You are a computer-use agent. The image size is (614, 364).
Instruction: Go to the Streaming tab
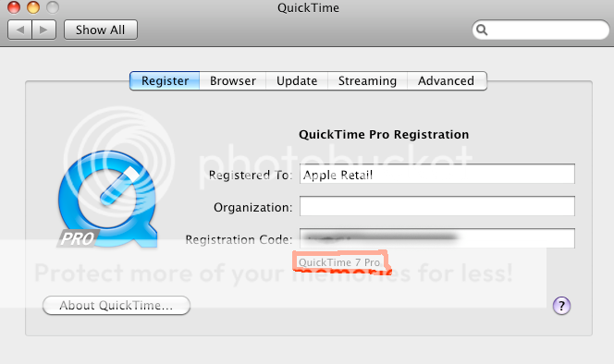367,80
